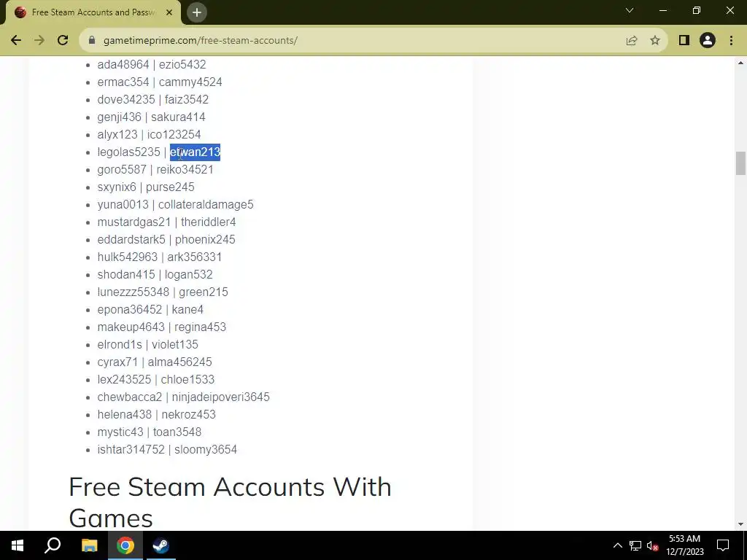747x560 pixels.
Task: Click the browser Back arrow
Action: coord(16,41)
